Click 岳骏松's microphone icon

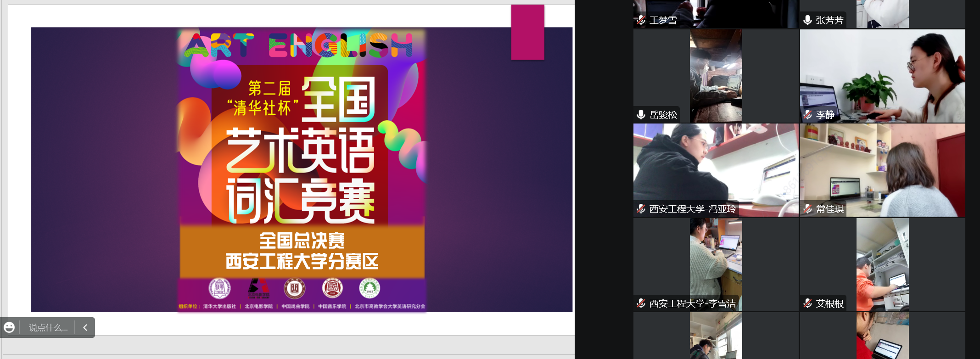click(x=641, y=115)
